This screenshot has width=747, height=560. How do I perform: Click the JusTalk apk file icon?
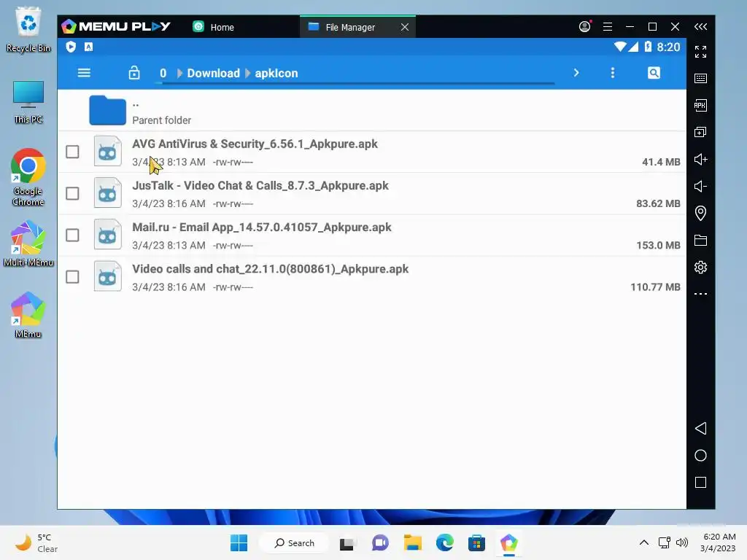click(x=108, y=192)
